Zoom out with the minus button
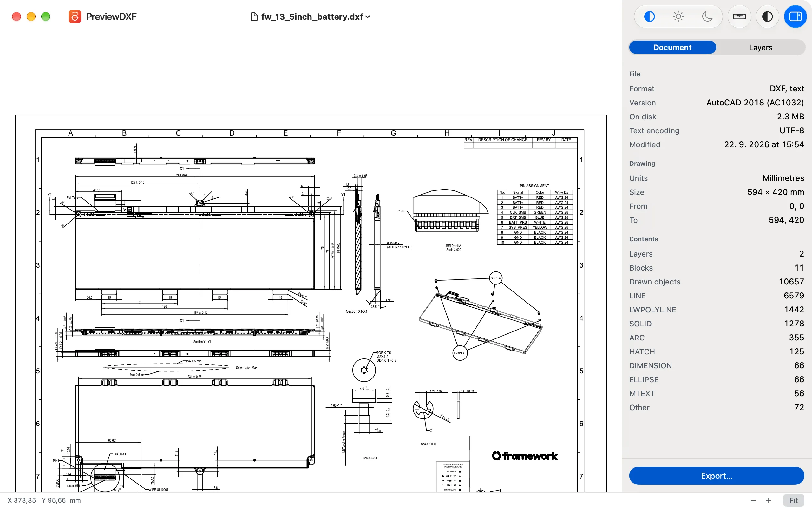 pos(753,500)
